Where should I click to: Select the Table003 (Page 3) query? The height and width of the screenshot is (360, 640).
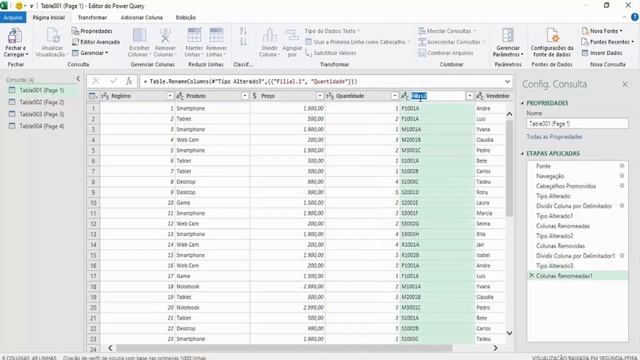click(42, 114)
